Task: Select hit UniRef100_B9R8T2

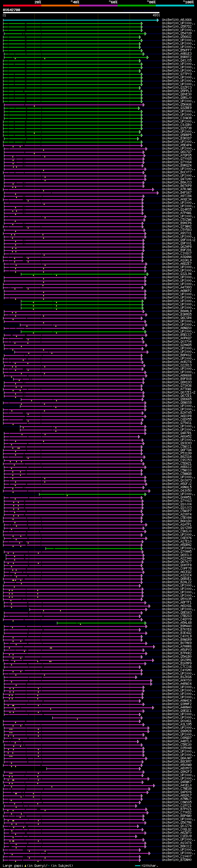Action: point(177,57)
